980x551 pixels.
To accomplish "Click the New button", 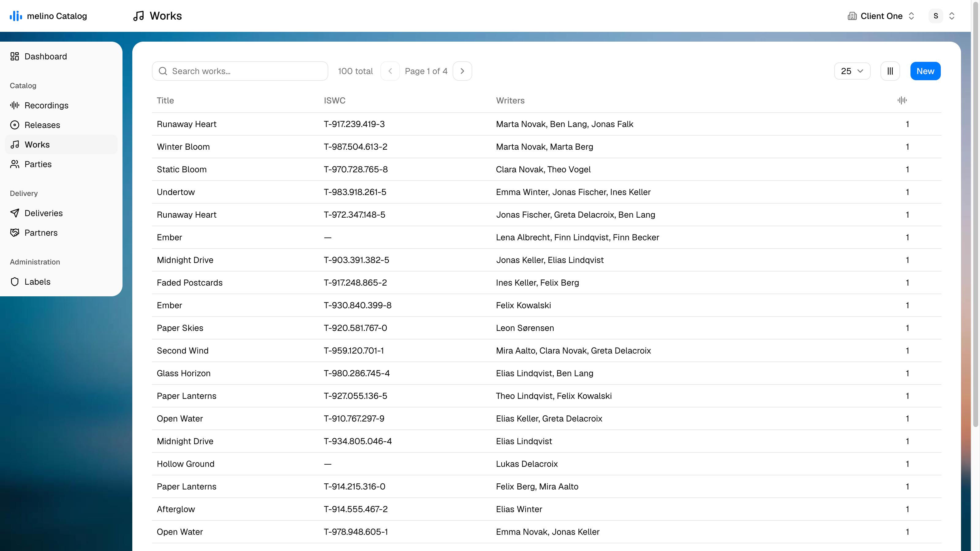I will coord(925,71).
